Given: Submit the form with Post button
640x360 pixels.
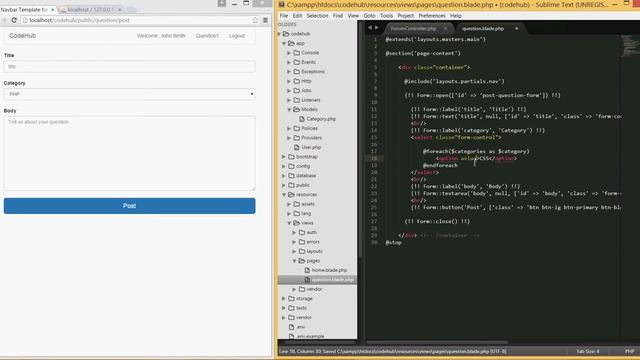Looking at the screenshot, I should 129,206.
